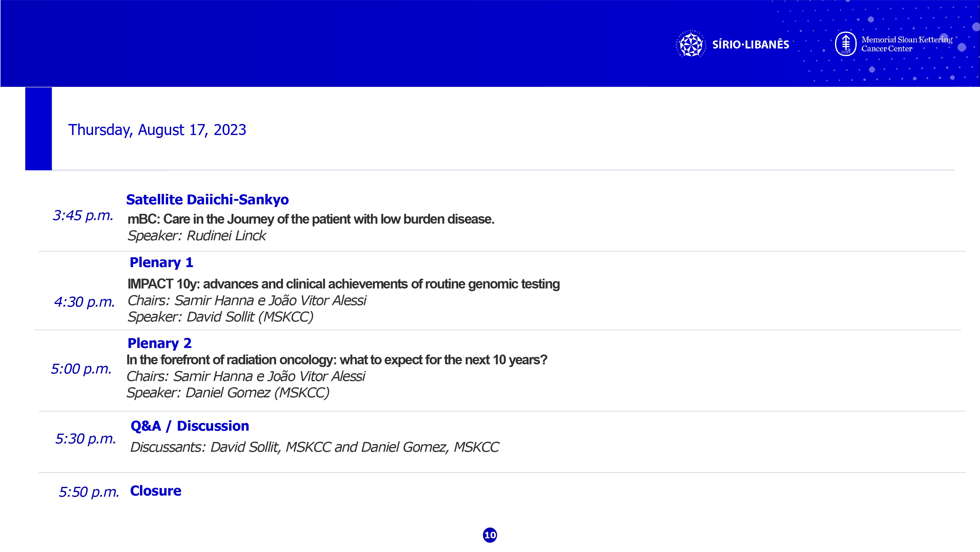Click the Closure heading

156,491
